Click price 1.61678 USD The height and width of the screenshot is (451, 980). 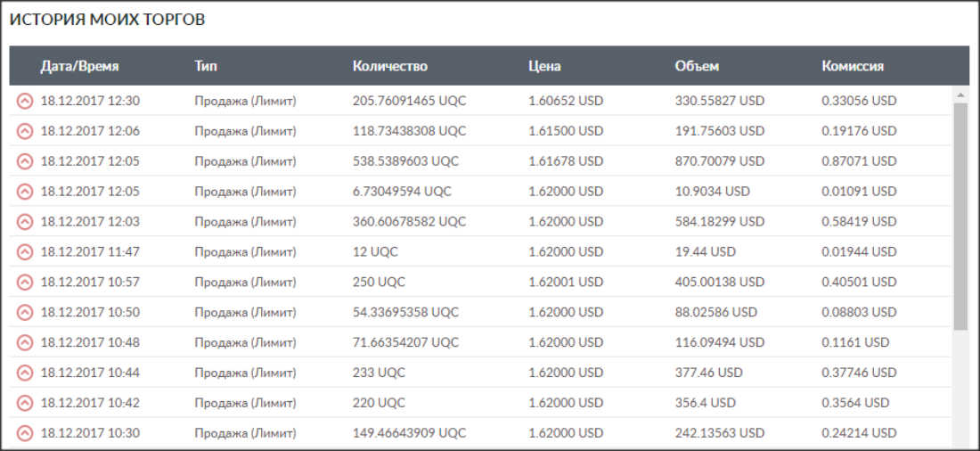[566, 160]
